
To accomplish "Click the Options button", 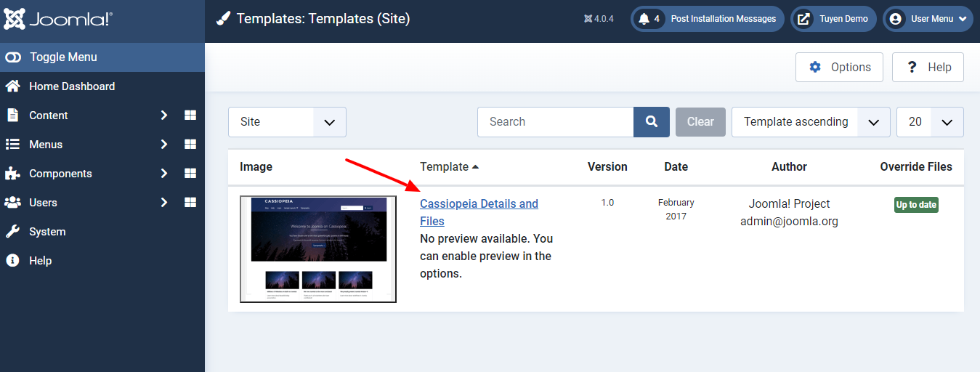I will point(839,67).
